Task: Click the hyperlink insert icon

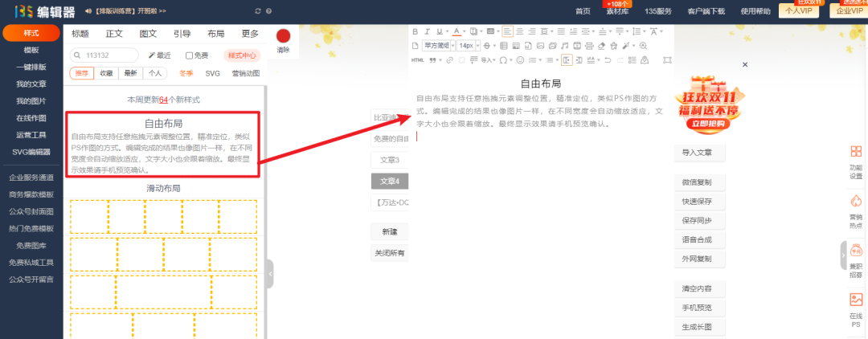Action: point(448,59)
